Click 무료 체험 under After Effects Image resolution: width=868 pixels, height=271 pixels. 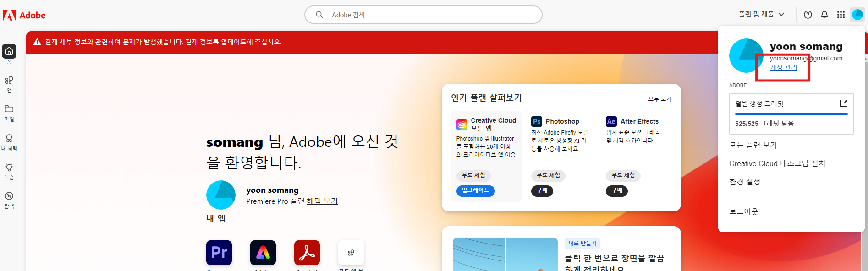[623, 175]
